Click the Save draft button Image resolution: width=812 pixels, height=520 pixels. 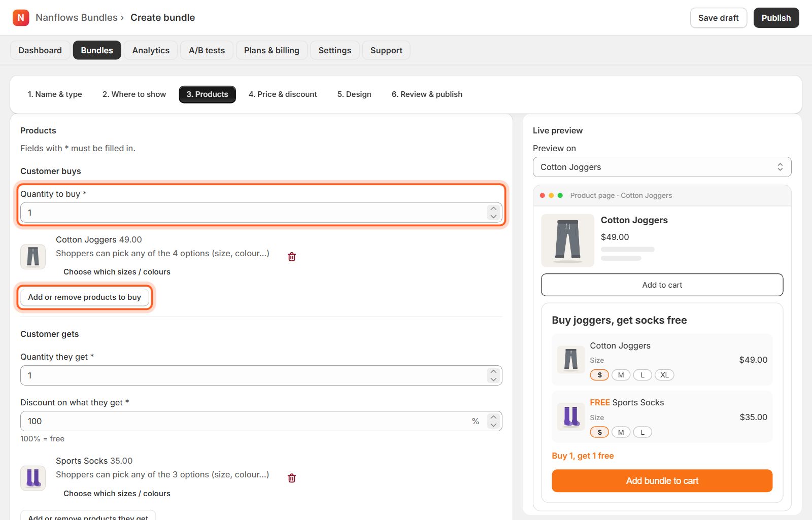tap(719, 18)
